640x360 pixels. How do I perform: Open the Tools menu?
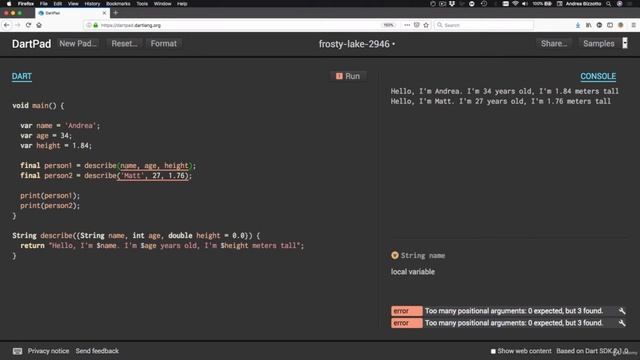(142, 4)
